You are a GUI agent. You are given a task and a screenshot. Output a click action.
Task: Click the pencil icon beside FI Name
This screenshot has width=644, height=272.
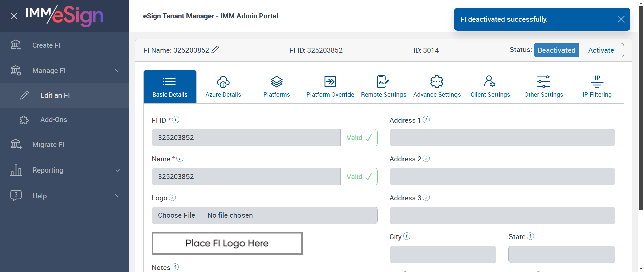coord(215,50)
